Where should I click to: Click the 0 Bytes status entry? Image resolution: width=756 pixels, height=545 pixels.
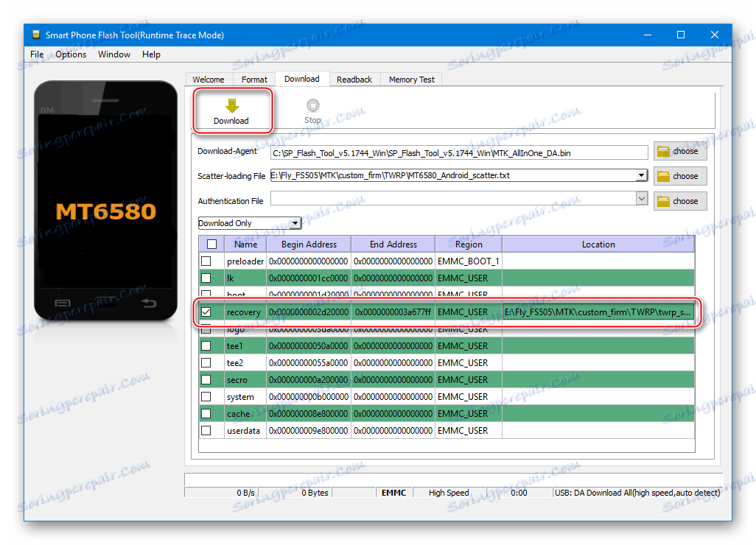coord(295,493)
